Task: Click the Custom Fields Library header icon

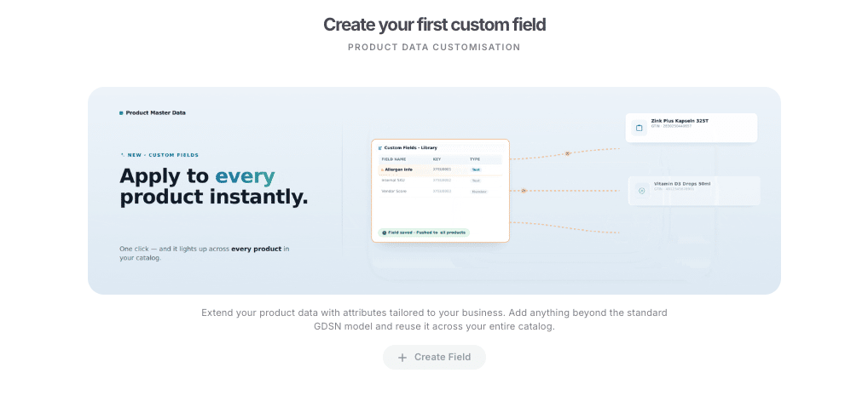Action: tap(379, 148)
